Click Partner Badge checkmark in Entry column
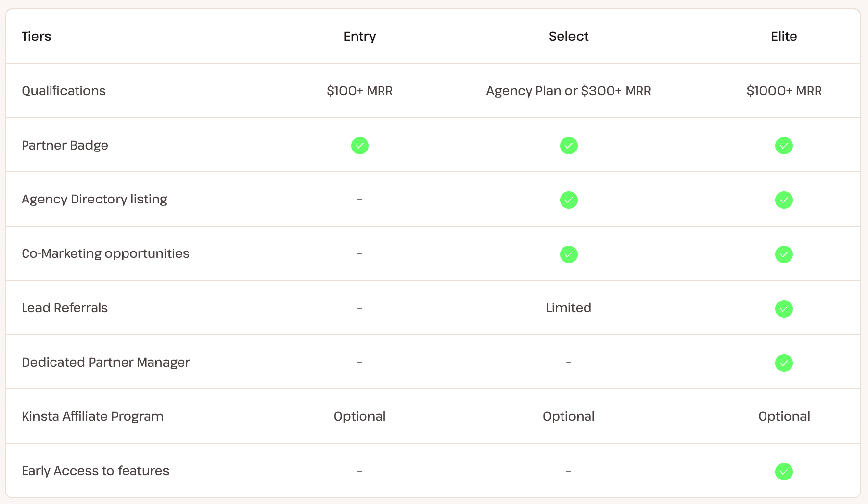 (359, 146)
